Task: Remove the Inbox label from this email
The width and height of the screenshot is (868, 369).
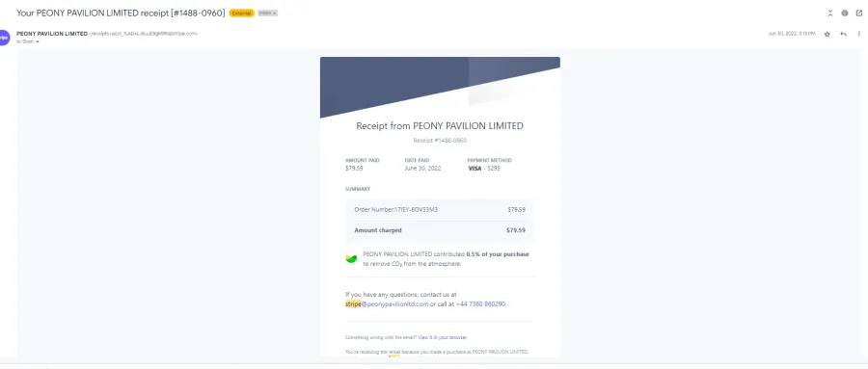Action: [275, 13]
